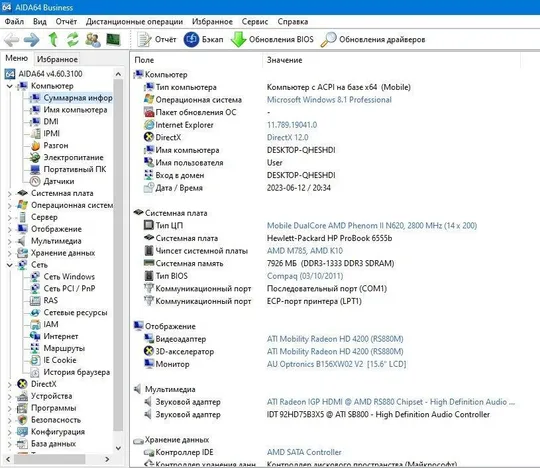Viewport: 540px width, 468px height.
Task: Open the Избранное menu in menu bar
Action: [212, 22]
